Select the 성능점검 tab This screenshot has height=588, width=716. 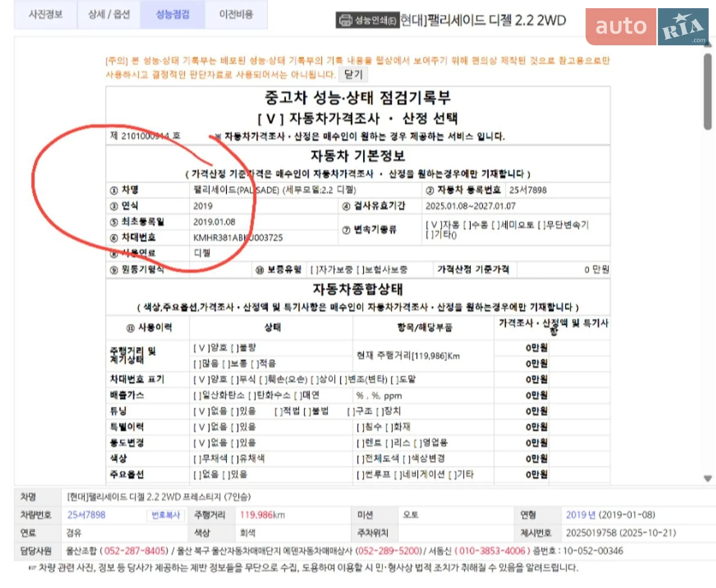click(172, 14)
